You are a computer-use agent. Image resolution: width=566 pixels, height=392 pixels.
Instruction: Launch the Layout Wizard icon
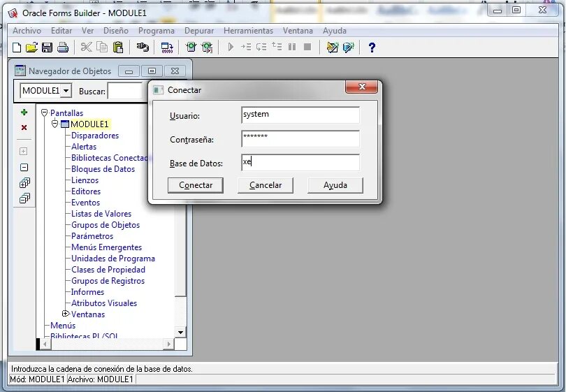pyautogui.click(x=349, y=48)
